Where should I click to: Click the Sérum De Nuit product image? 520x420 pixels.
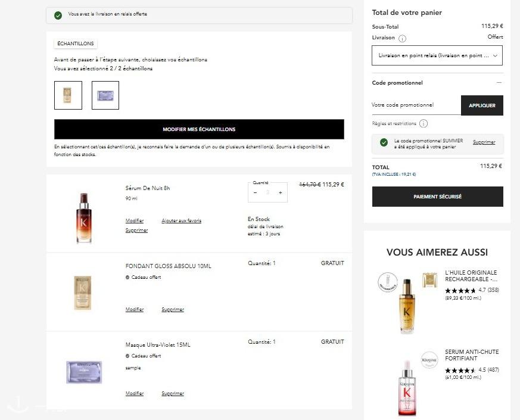83,217
